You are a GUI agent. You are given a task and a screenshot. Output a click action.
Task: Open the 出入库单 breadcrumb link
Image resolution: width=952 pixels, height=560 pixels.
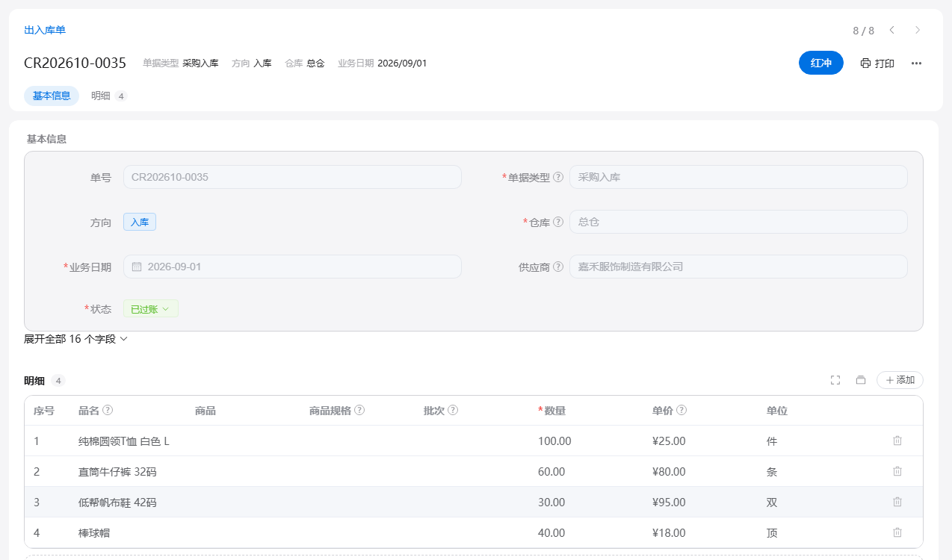coord(45,30)
